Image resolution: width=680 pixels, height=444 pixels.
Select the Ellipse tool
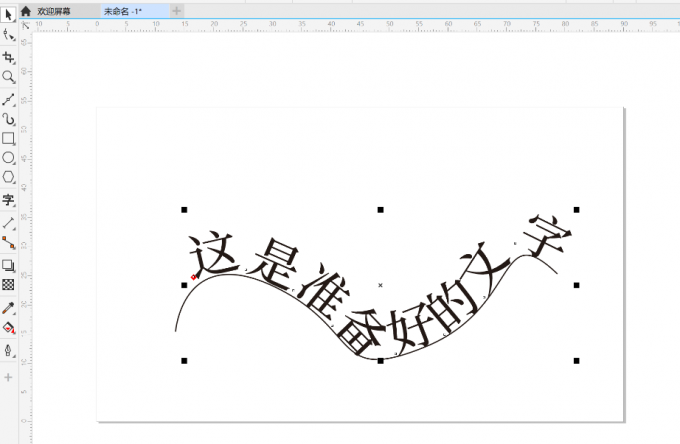(8, 158)
